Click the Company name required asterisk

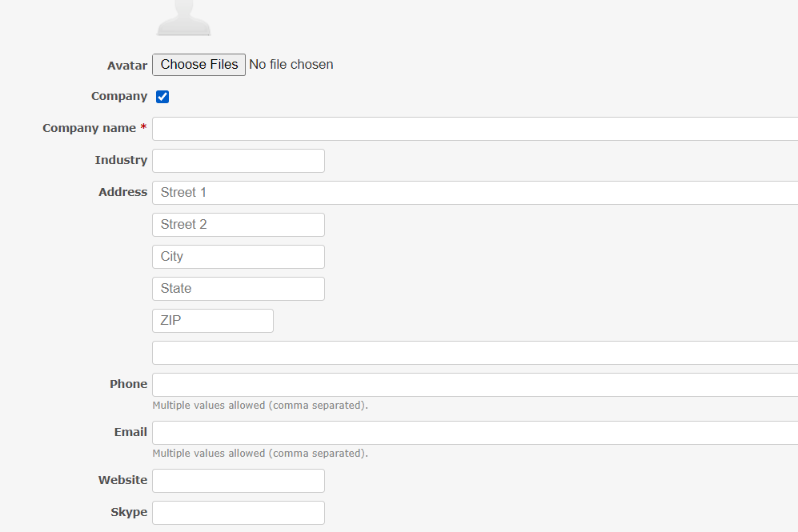[143, 127]
